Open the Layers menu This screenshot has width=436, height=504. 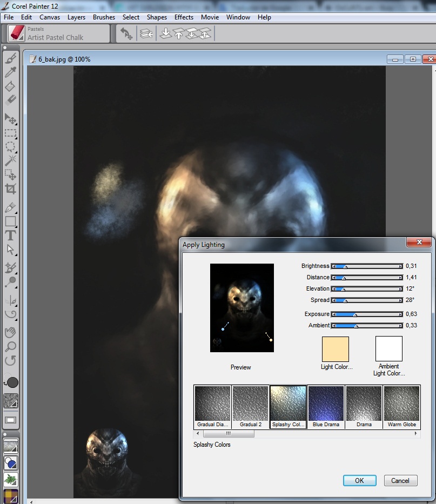point(76,17)
